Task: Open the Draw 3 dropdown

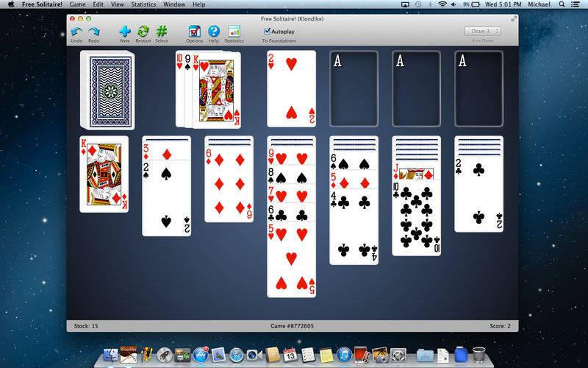Action: point(482,31)
